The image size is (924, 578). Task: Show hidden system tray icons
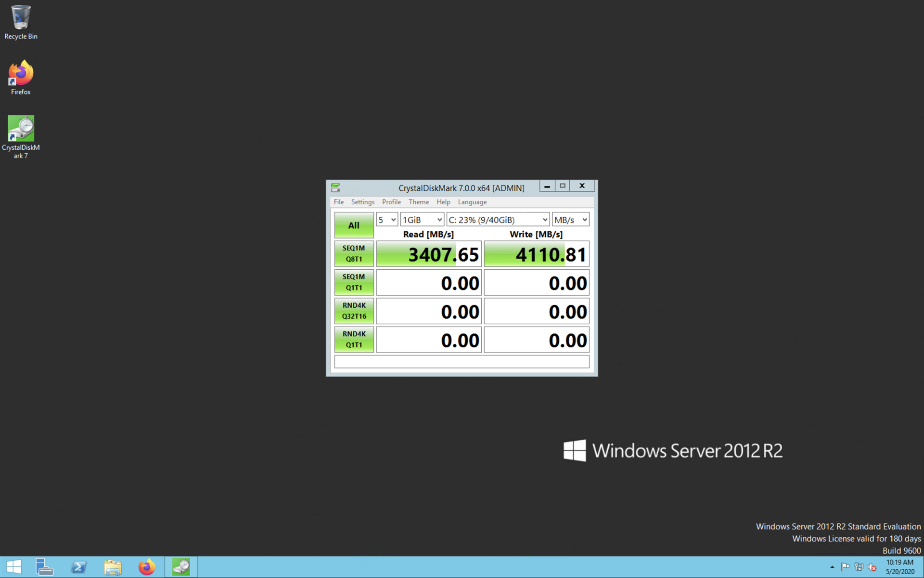tap(832, 567)
